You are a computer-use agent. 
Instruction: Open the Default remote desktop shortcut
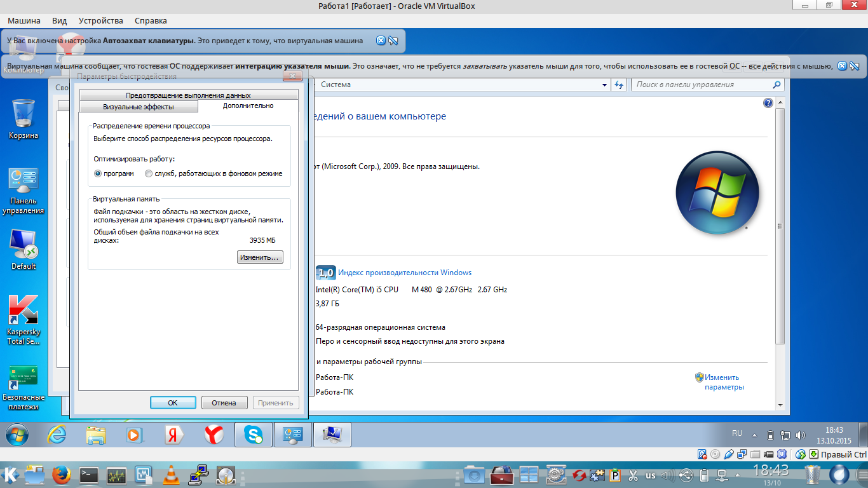tap(24, 248)
